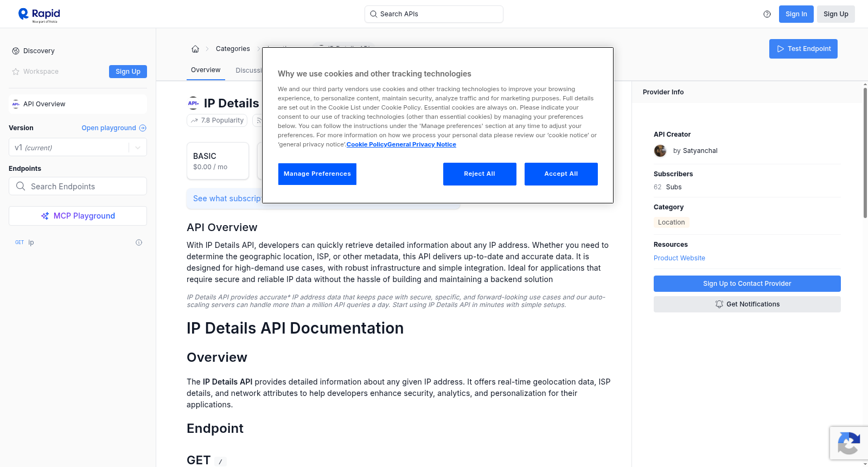Click the Rapid logo
The height and width of the screenshot is (467, 868).
pos(39,15)
